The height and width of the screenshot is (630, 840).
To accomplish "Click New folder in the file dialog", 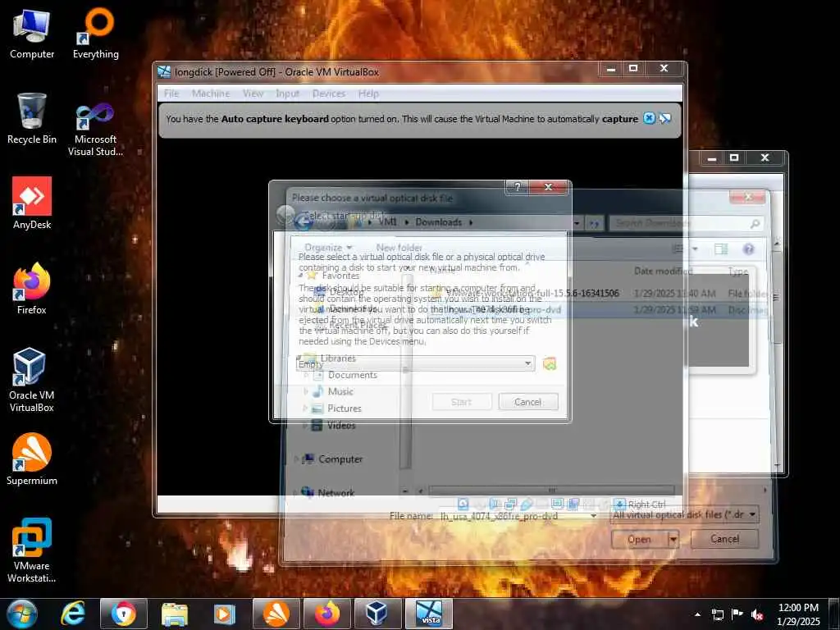I will (399, 248).
